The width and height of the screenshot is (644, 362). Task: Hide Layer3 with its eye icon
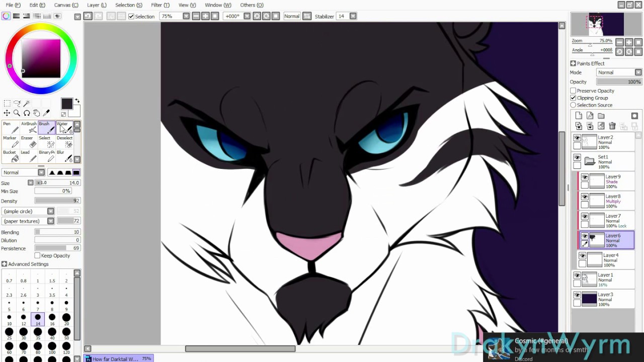click(x=577, y=296)
